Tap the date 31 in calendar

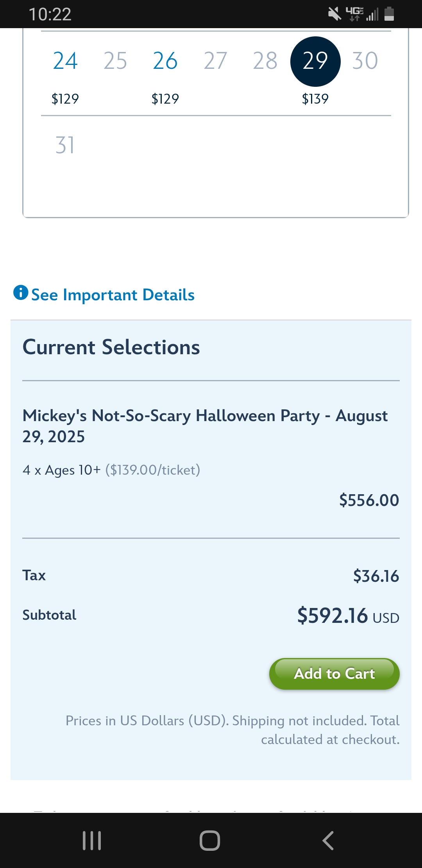point(65,145)
